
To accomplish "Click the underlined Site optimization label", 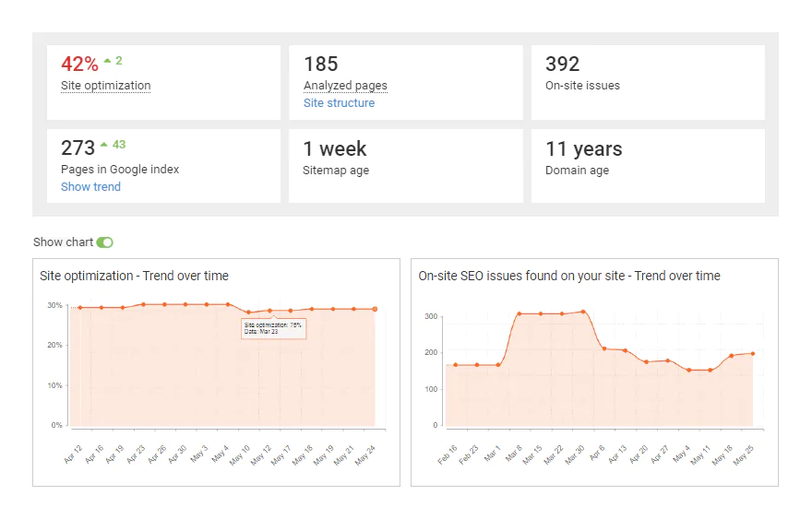I will point(105,86).
